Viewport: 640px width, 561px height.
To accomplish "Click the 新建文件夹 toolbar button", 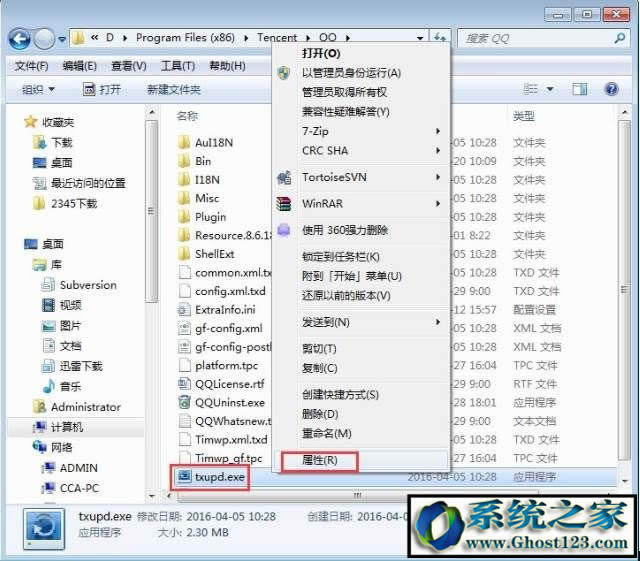I will click(173, 89).
